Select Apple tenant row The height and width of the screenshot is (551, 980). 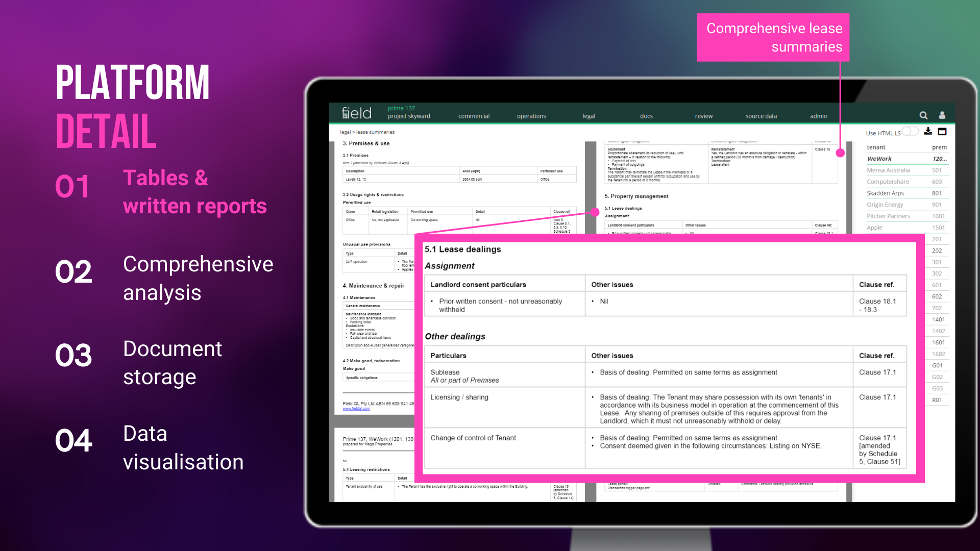point(908,228)
